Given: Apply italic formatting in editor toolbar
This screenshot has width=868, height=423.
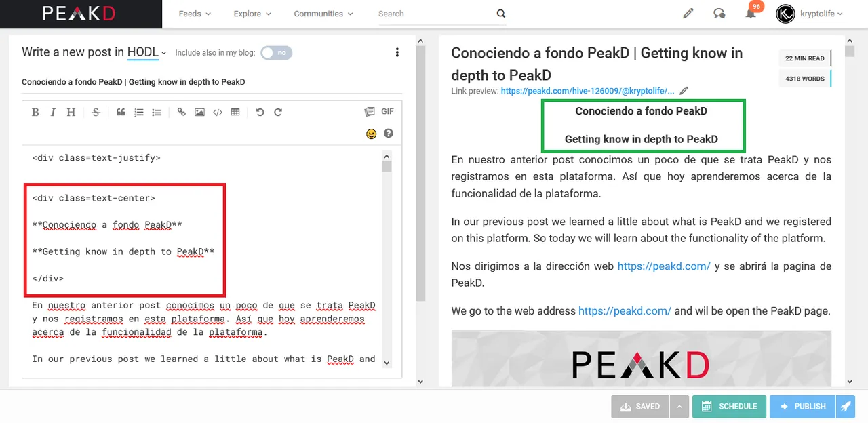Looking at the screenshot, I should (x=53, y=113).
